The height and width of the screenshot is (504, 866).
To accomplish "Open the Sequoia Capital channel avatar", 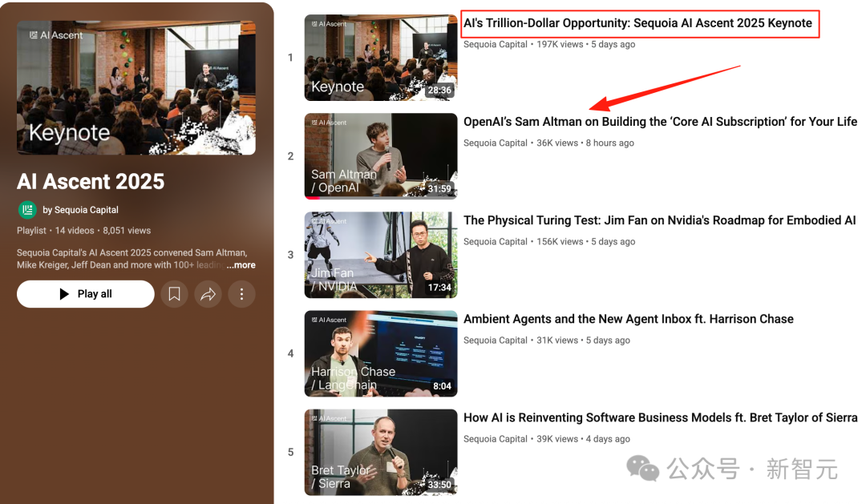I will tap(27, 210).
